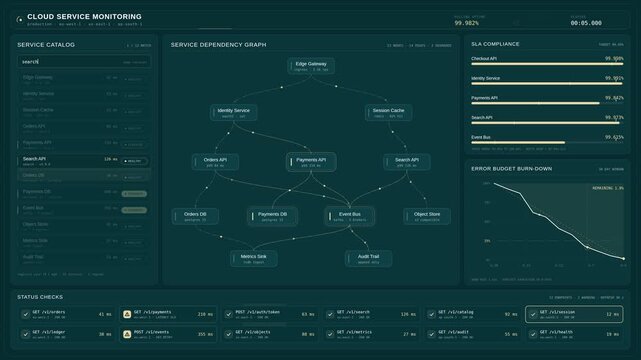
Task: Focus the Service Catalog search field
Action: (84, 62)
